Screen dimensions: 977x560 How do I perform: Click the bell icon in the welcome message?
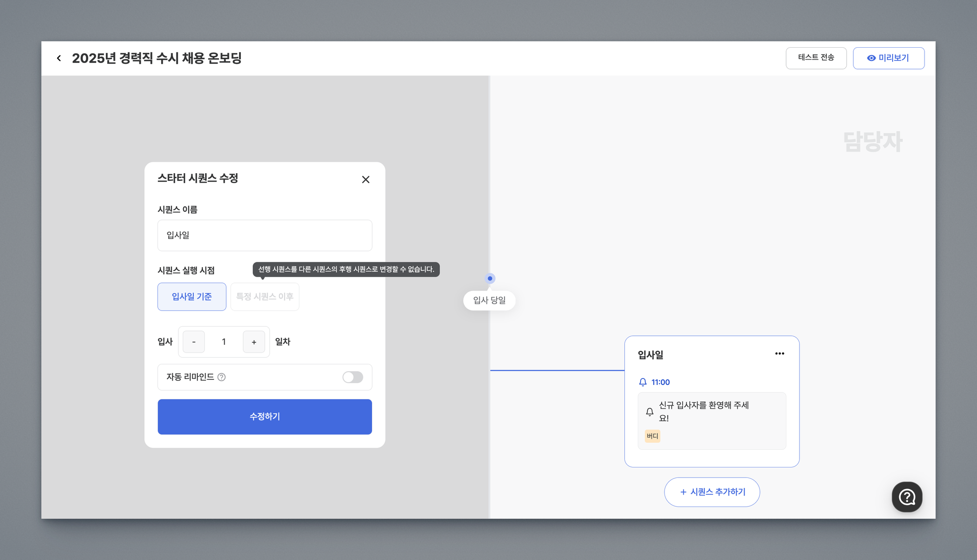pyautogui.click(x=649, y=412)
